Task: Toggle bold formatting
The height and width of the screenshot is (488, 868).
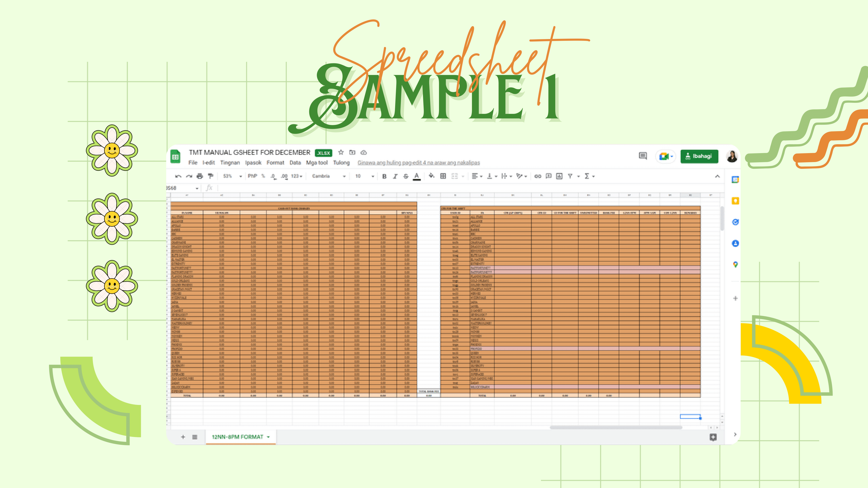Action: tap(384, 176)
